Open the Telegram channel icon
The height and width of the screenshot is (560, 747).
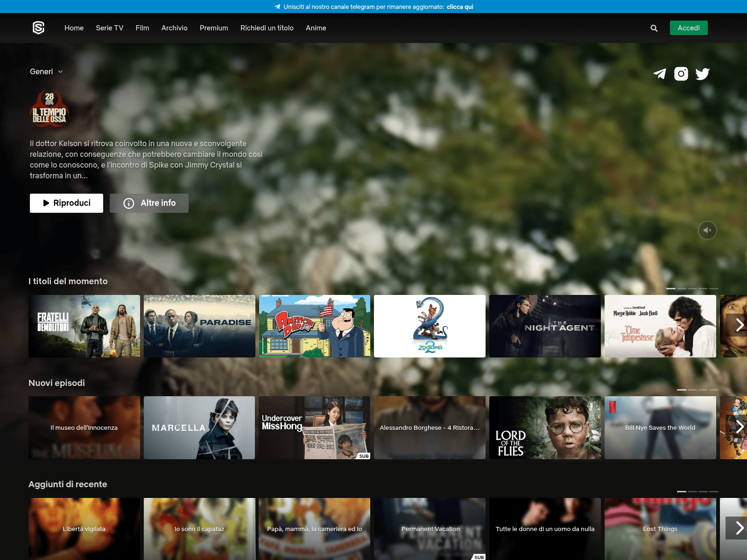tap(660, 74)
